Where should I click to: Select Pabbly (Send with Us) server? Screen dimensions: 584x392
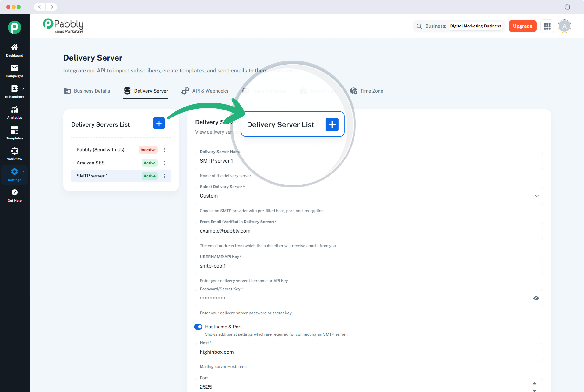tap(100, 150)
